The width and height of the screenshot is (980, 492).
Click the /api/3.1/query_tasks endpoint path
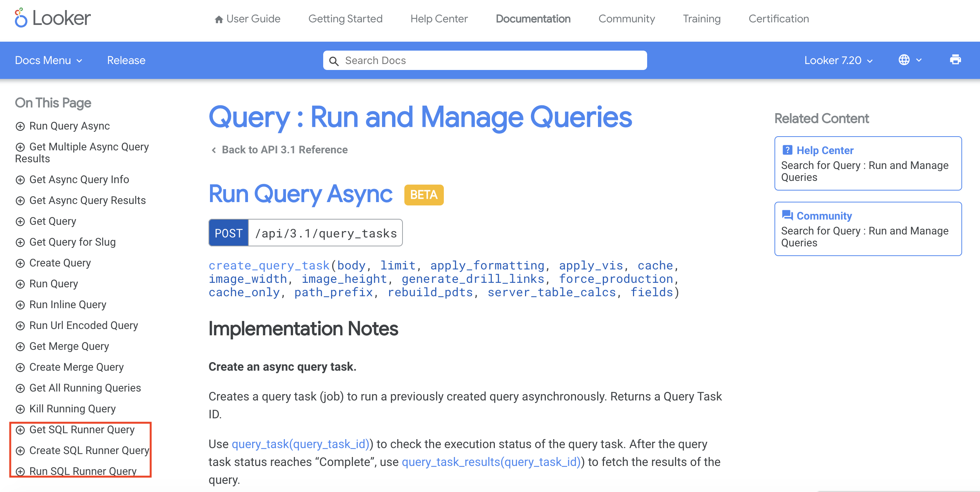click(x=326, y=233)
